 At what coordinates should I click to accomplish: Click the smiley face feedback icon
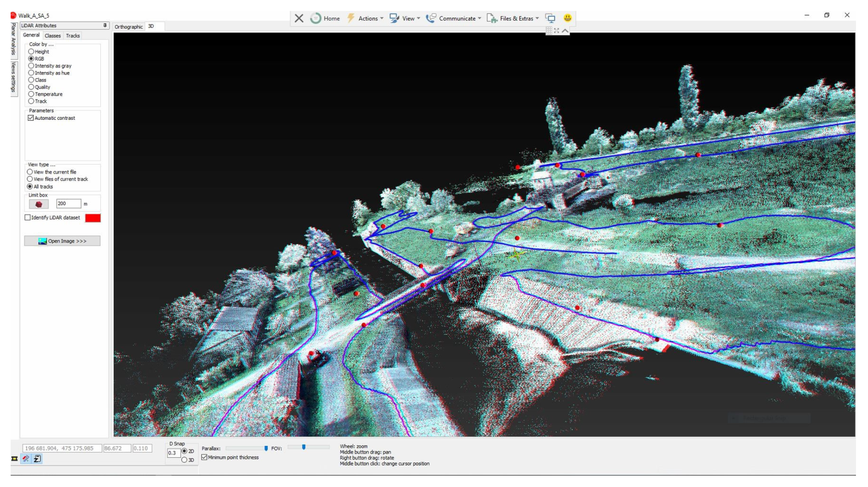click(x=567, y=18)
